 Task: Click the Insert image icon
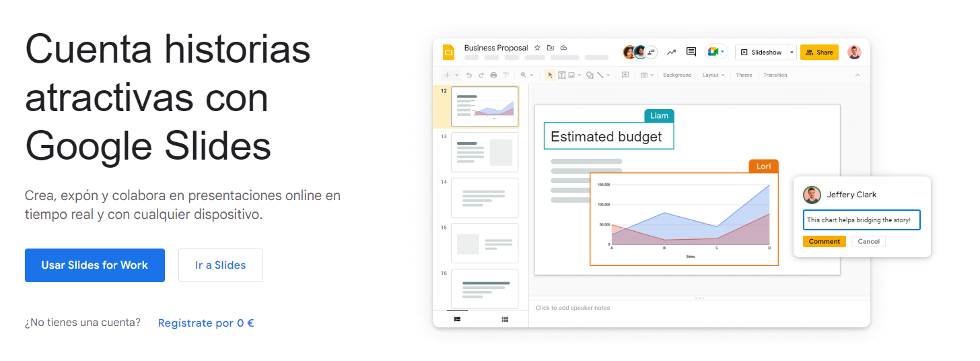coord(571,75)
